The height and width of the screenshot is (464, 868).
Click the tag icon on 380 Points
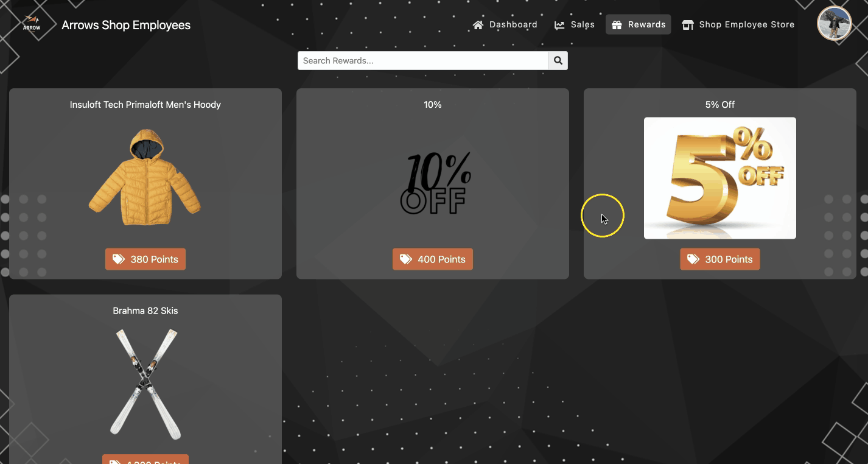[x=119, y=259]
